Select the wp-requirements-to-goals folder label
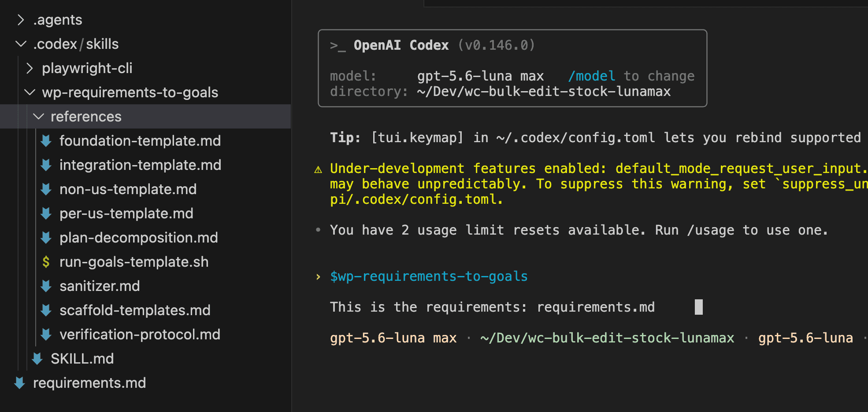 (x=130, y=92)
